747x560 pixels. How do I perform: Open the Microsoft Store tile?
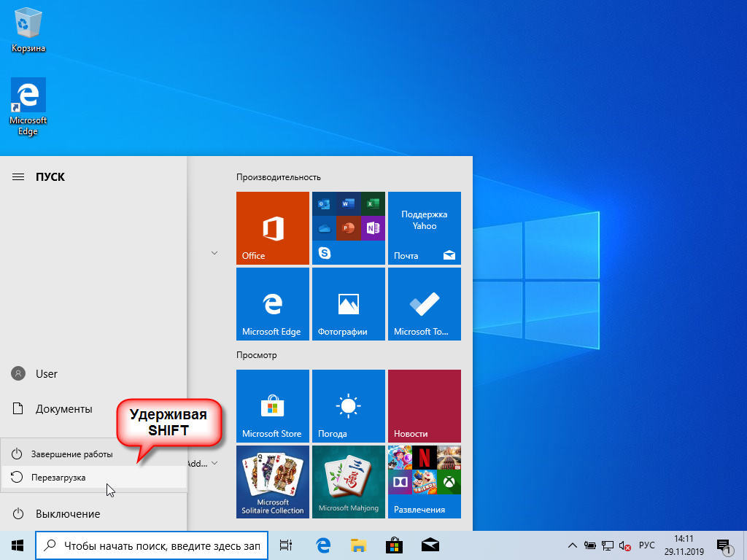tap(273, 406)
